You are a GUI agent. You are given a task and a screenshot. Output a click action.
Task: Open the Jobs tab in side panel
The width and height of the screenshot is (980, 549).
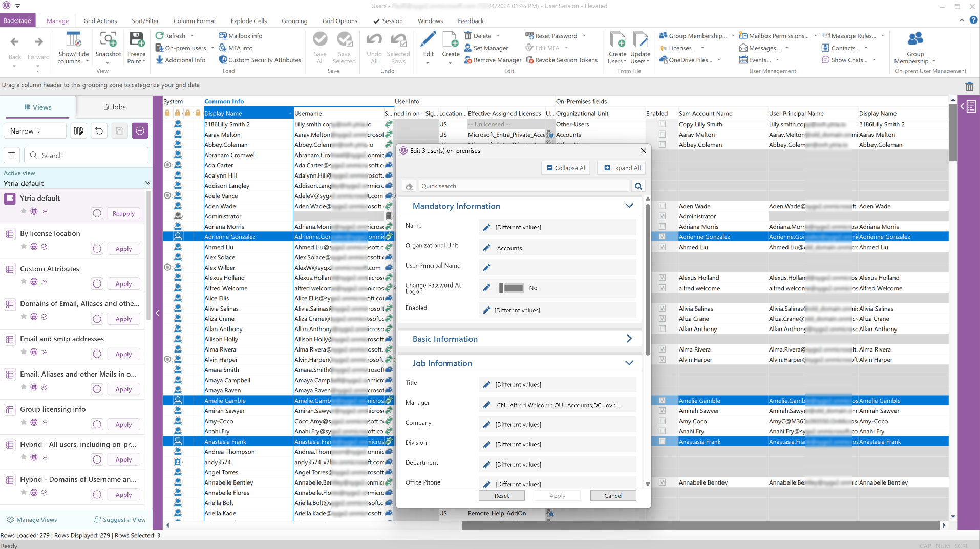click(115, 107)
